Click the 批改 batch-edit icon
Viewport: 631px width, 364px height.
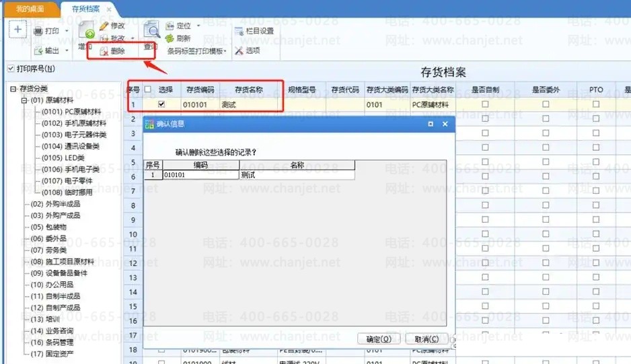tap(104, 38)
